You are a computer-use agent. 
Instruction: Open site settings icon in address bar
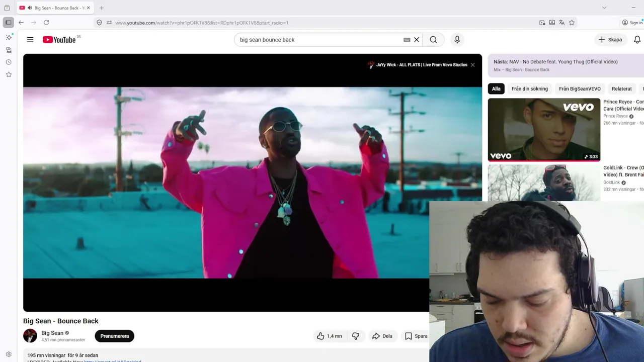coord(109,23)
